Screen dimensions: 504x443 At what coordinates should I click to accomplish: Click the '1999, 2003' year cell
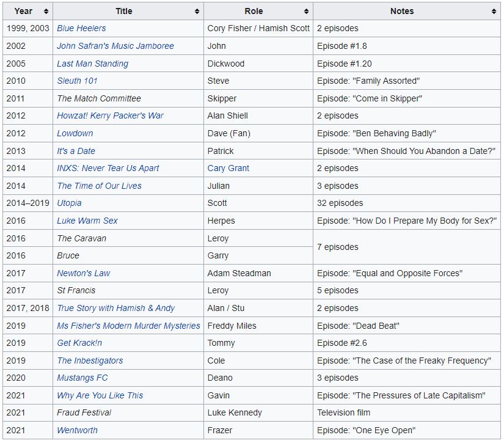point(28,28)
